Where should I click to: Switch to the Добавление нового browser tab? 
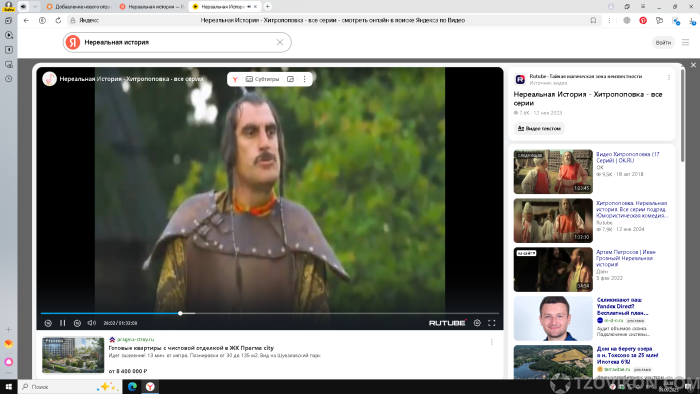point(79,7)
